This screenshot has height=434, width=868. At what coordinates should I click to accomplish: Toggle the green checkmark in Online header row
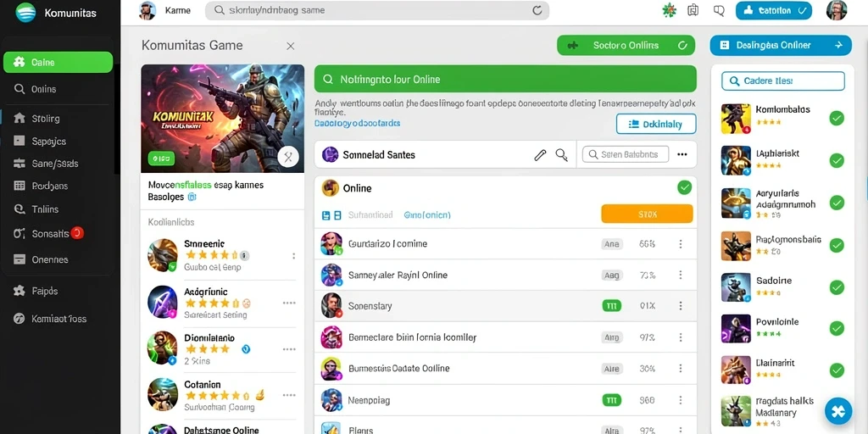tap(685, 187)
